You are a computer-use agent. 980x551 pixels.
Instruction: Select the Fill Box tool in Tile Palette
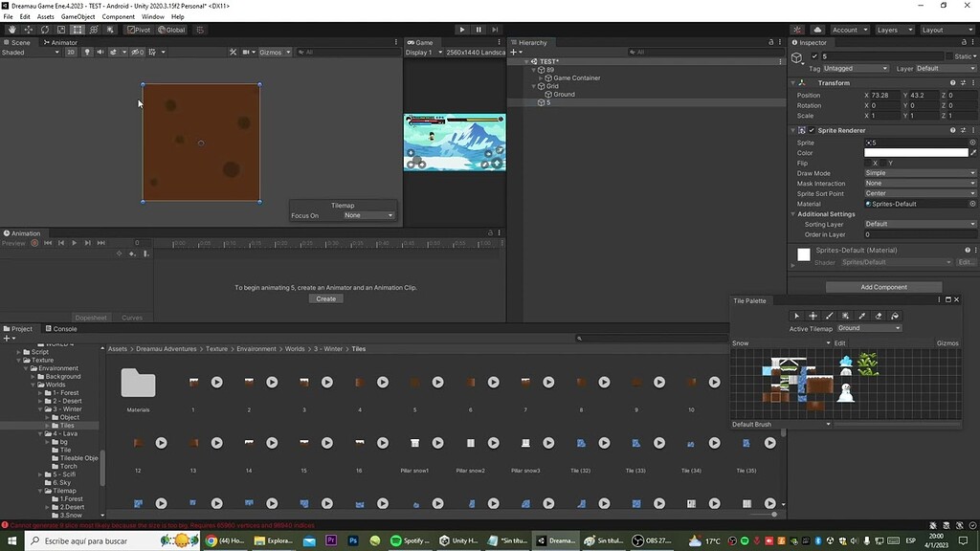tap(845, 316)
